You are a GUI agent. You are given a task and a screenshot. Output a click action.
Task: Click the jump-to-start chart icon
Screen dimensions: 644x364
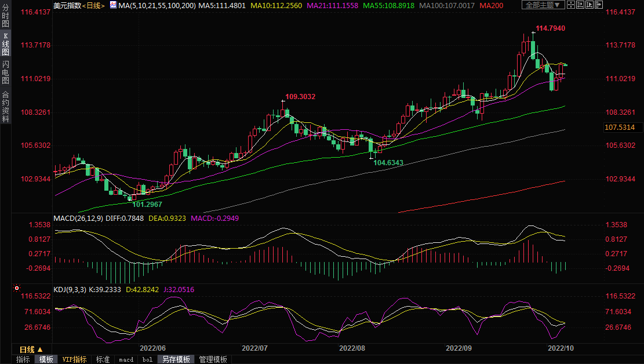(x=580, y=5)
